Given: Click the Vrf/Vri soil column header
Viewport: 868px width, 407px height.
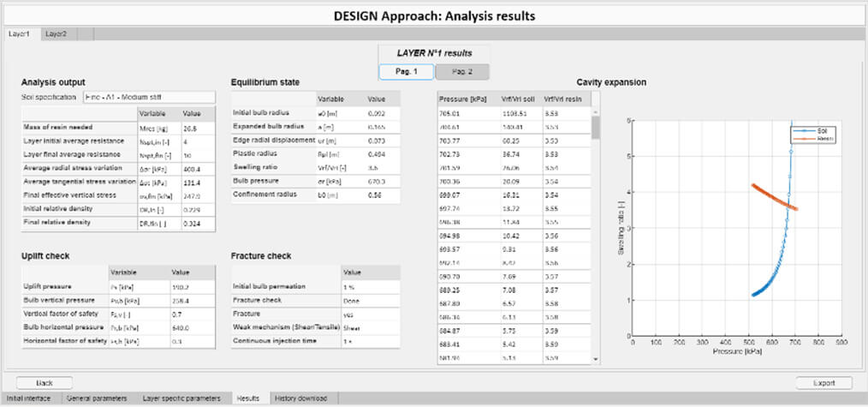Looking at the screenshot, I should tap(518, 99).
